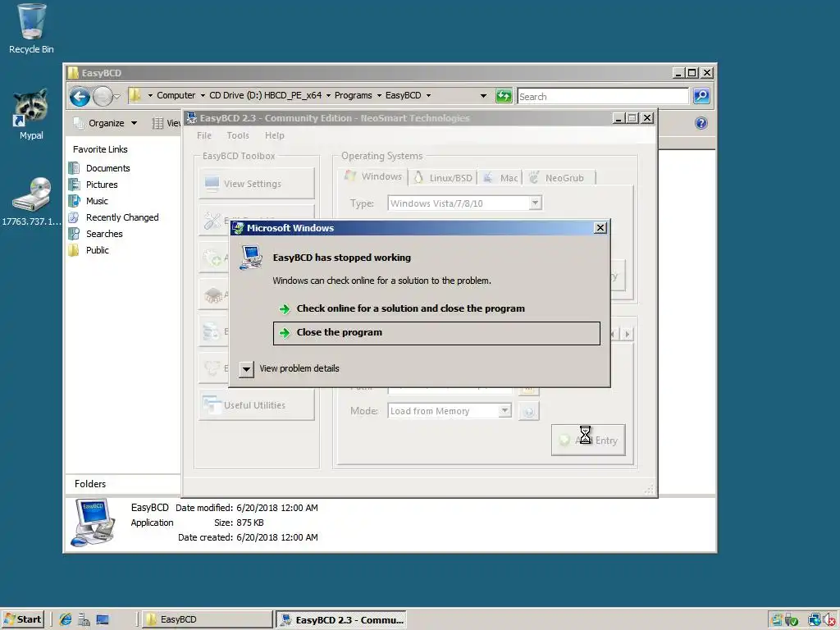This screenshot has height=630, width=840.
Task: Open the File menu in EasyBCD
Action: [204, 135]
